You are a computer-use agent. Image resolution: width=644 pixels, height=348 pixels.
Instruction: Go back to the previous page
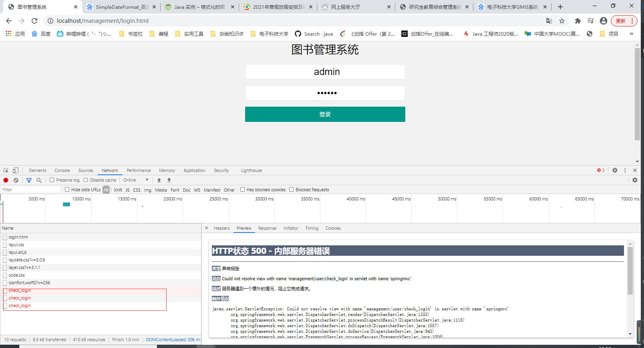coord(9,21)
